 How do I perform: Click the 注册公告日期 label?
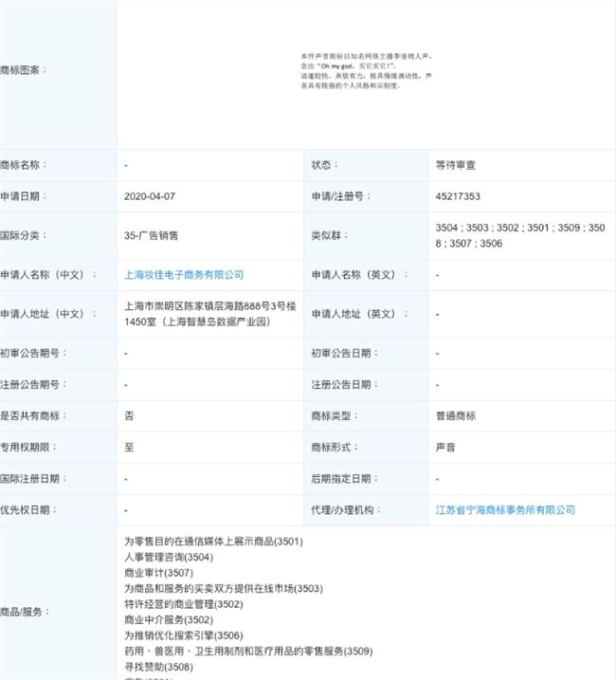345,385
